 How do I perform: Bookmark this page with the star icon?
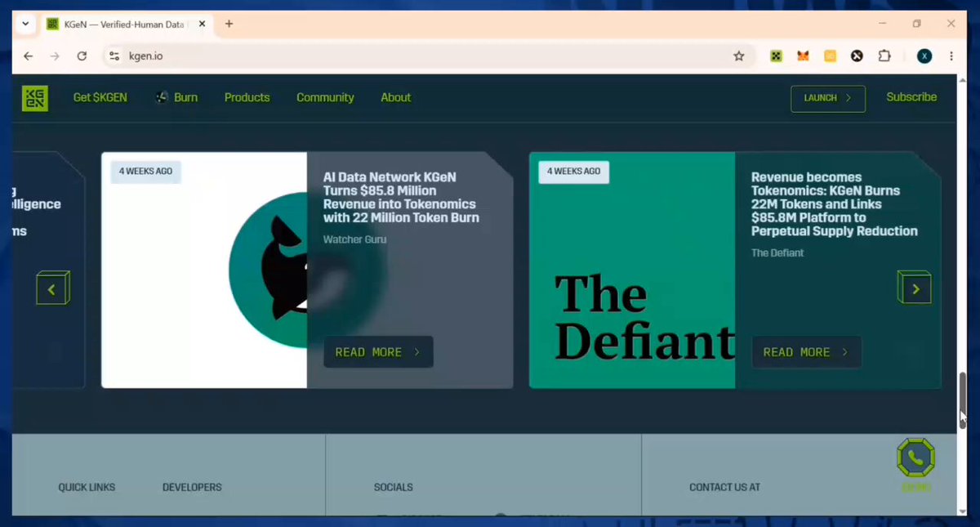[739, 56]
